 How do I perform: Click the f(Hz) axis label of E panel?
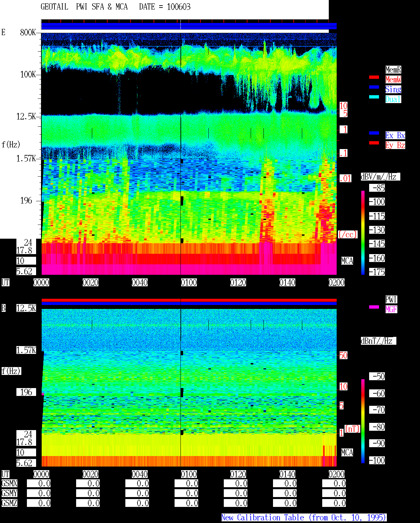(x=11, y=144)
